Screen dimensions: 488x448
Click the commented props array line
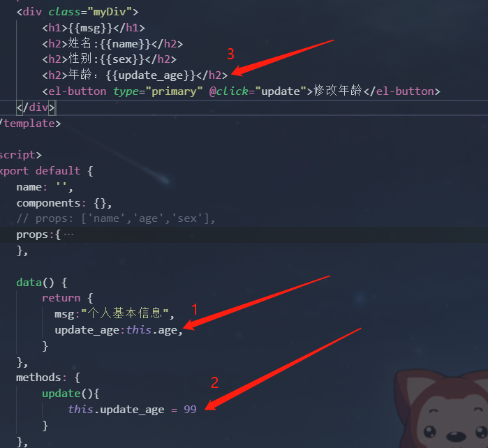116,218
